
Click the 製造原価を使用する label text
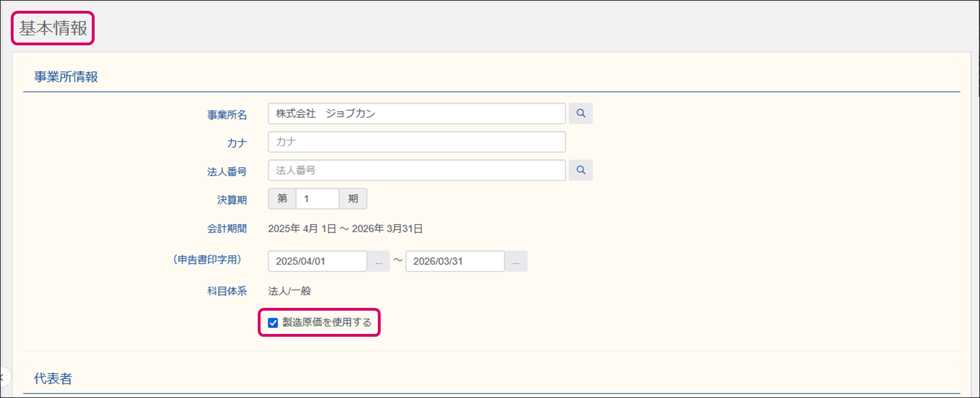(x=327, y=323)
